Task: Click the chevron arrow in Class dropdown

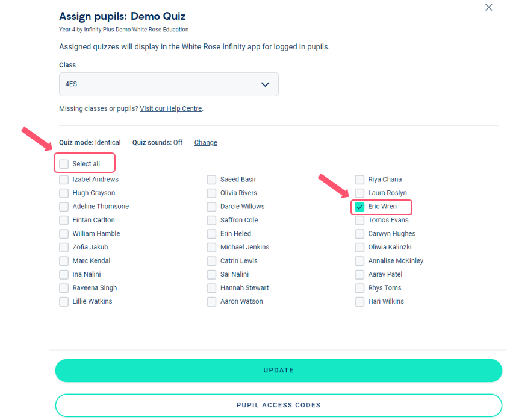Action: coord(265,84)
